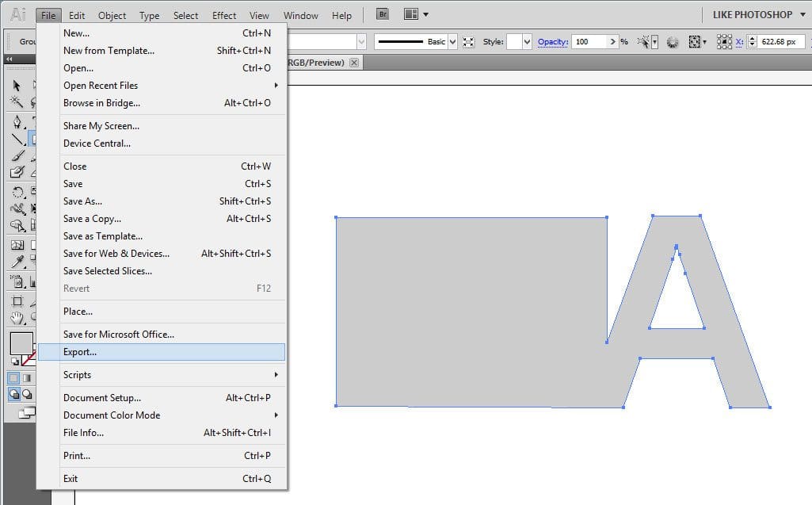This screenshot has height=505, width=812.
Task: Select the Rotate tool
Action: [17, 193]
